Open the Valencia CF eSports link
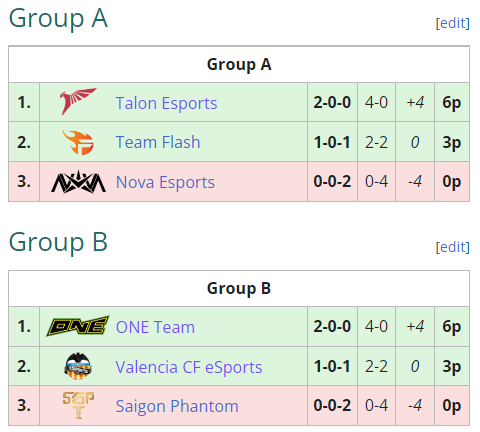Viewport: 480px width, 432px height. pos(189,367)
